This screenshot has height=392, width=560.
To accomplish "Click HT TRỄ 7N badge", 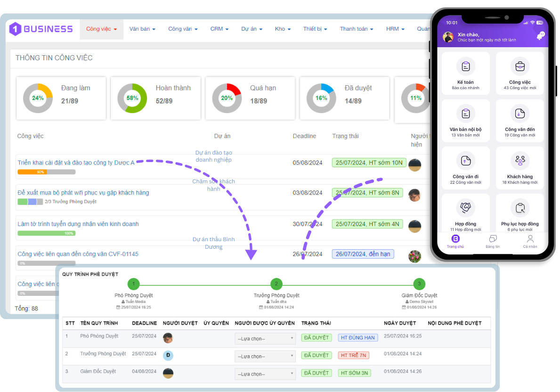I will [354, 356].
